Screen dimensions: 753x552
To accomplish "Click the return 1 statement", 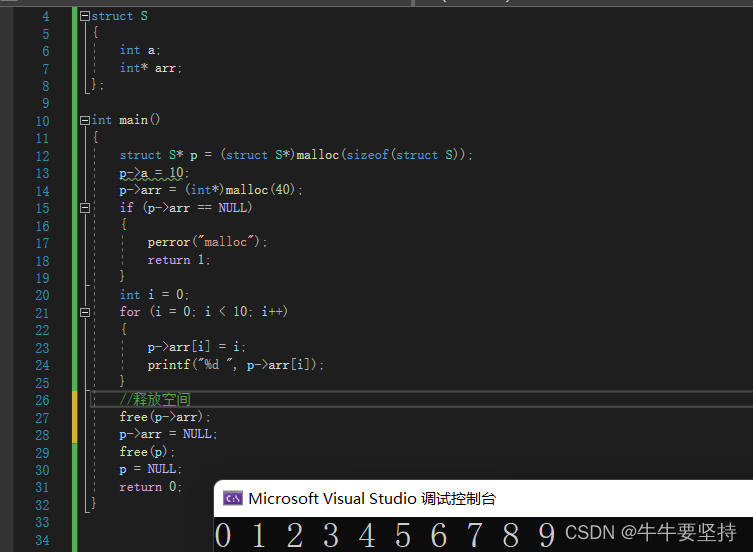I will (179, 260).
